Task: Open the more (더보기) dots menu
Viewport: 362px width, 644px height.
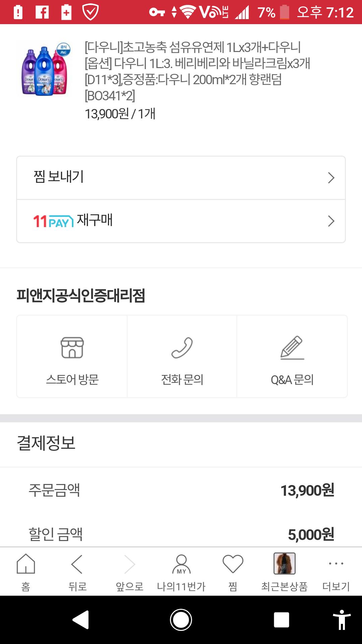Action: tap(336, 564)
